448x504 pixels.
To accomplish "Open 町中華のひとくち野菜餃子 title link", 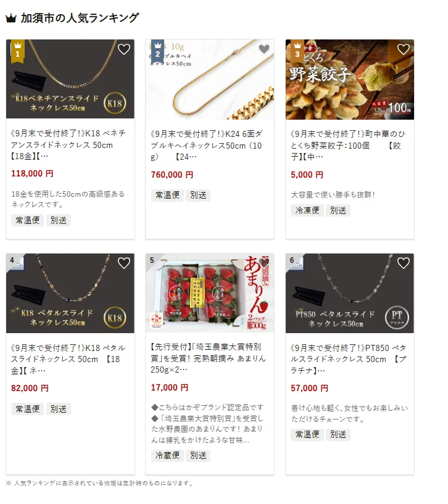I will [348, 146].
